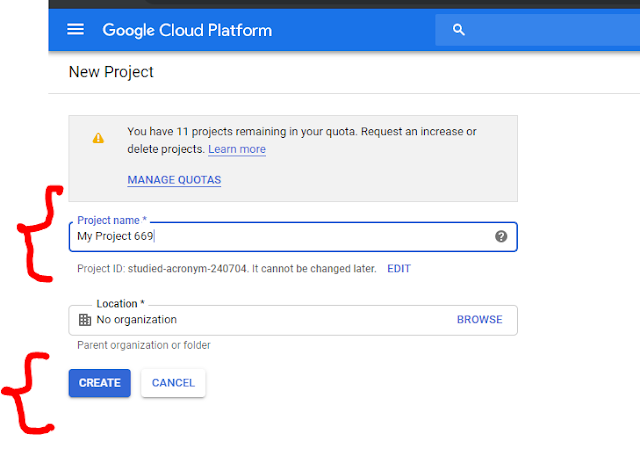
Task: Browse for a location with BROWSE
Action: click(x=479, y=320)
